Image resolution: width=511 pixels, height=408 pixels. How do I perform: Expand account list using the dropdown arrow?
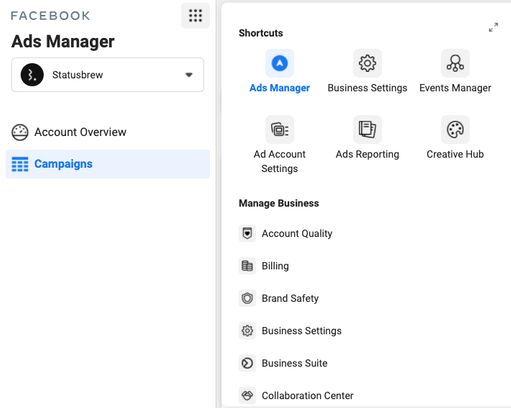(189, 75)
